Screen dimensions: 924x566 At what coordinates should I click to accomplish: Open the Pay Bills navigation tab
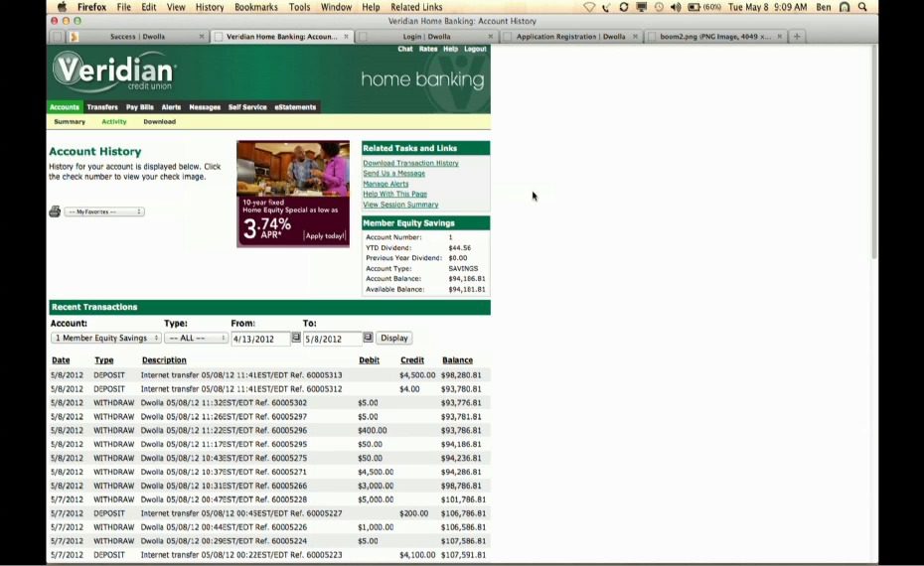(x=140, y=107)
